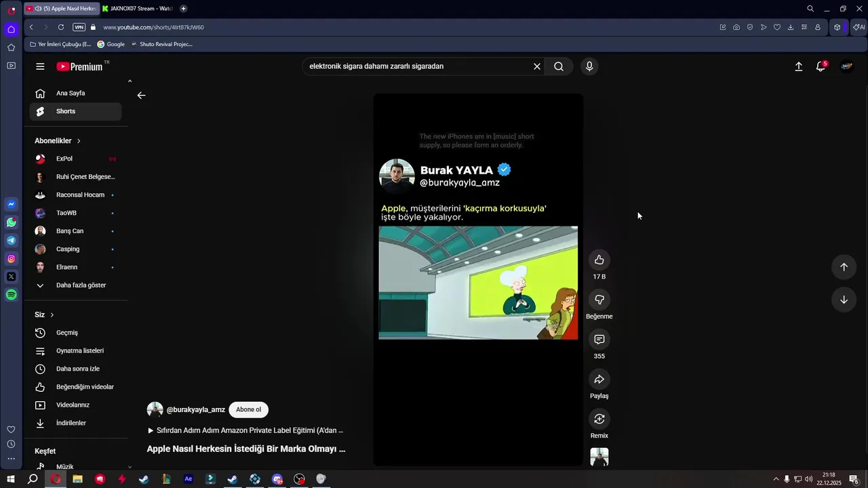
Task: Expand the Siz section chevron
Action: pyautogui.click(x=52, y=315)
